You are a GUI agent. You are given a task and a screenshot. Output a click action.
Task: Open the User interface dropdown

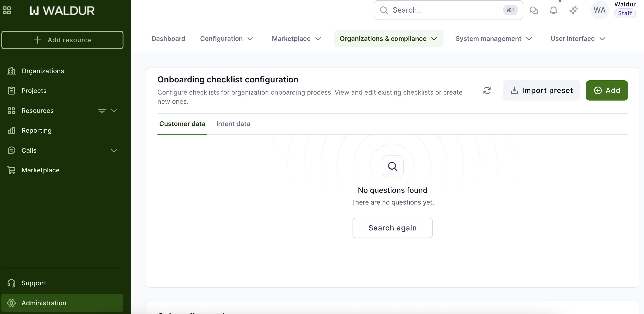coord(577,39)
